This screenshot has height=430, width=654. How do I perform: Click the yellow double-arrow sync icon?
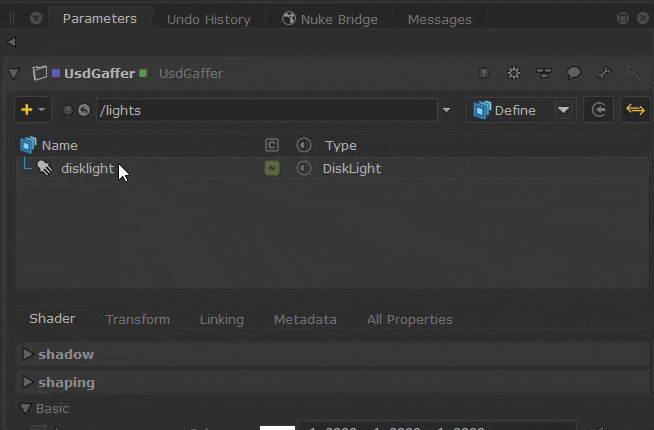click(635, 110)
